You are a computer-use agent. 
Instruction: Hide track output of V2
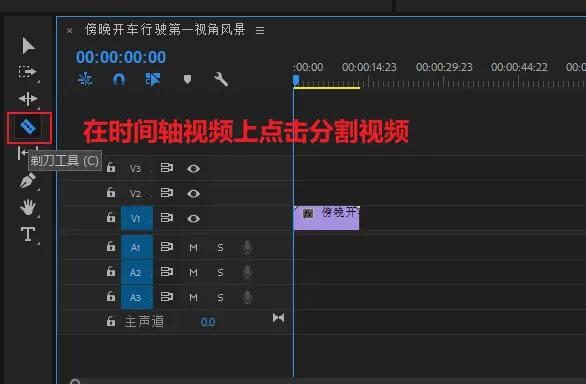(193, 193)
